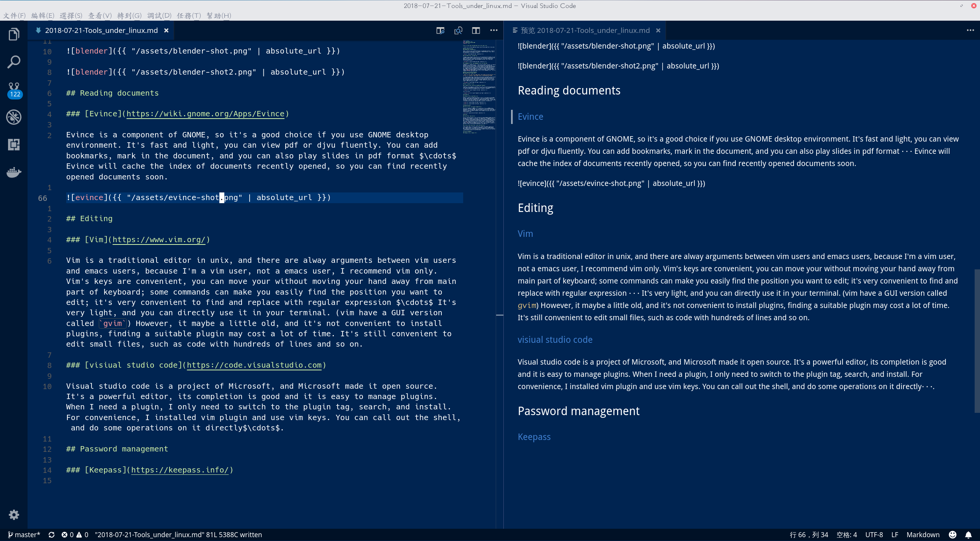Select the 2018-07-21-Tools_under_linux.md editor tab

(x=101, y=31)
